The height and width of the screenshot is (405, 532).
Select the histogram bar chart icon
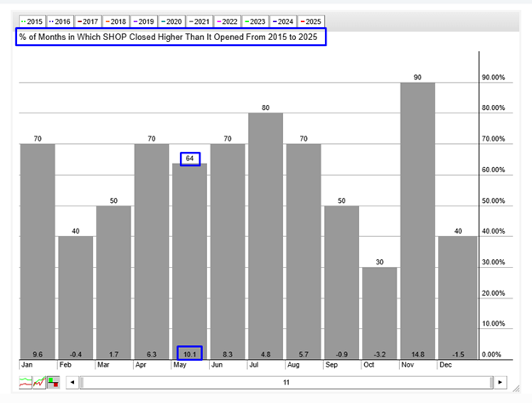tap(53, 382)
